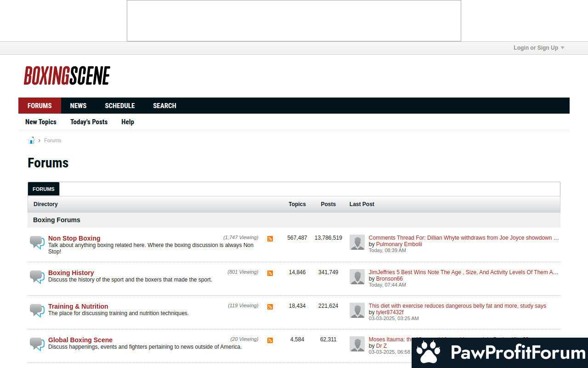Click the small FORUMS tab above Directory
Image resolution: width=588 pixels, height=368 pixels.
[44, 189]
